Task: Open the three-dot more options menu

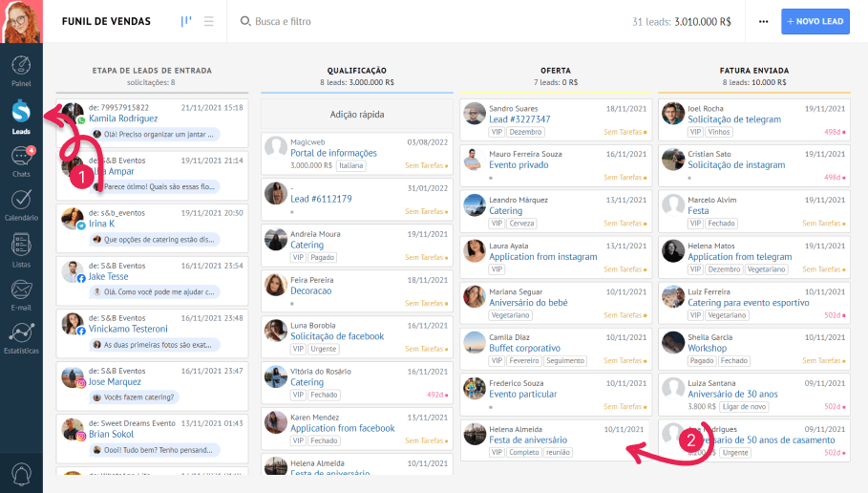Action: (x=763, y=22)
